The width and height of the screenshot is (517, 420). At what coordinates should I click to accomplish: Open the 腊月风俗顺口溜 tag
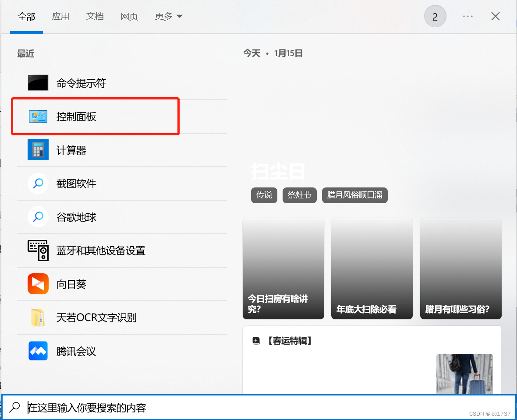click(355, 195)
